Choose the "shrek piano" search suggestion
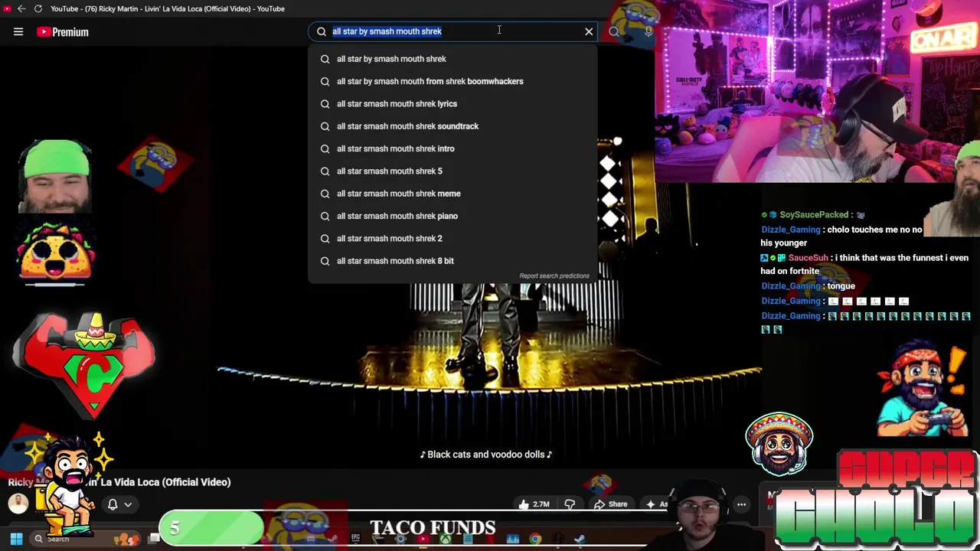Screen dimensions: 980x551 452,216
